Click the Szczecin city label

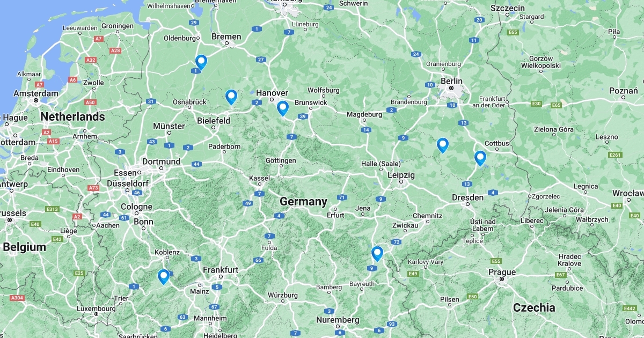tap(507, 8)
